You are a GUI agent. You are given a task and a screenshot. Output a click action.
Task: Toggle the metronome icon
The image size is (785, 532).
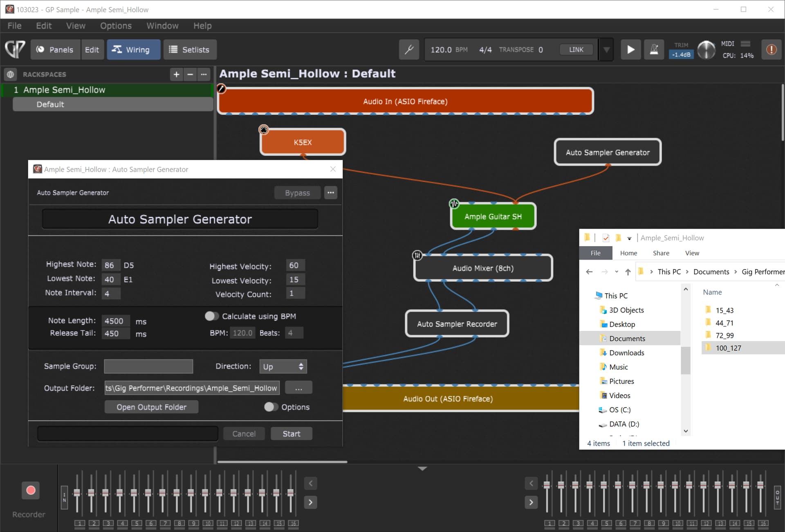(x=654, y=49)
